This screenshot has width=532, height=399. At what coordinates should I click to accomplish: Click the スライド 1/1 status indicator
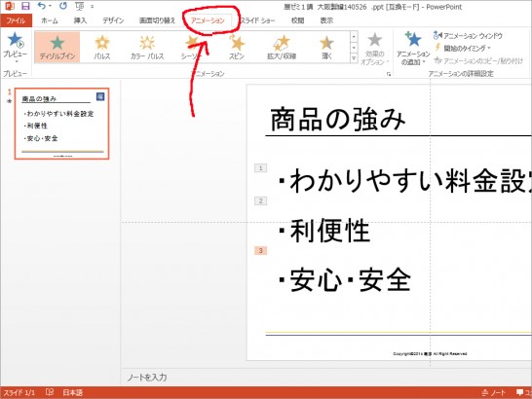point(19,392)
